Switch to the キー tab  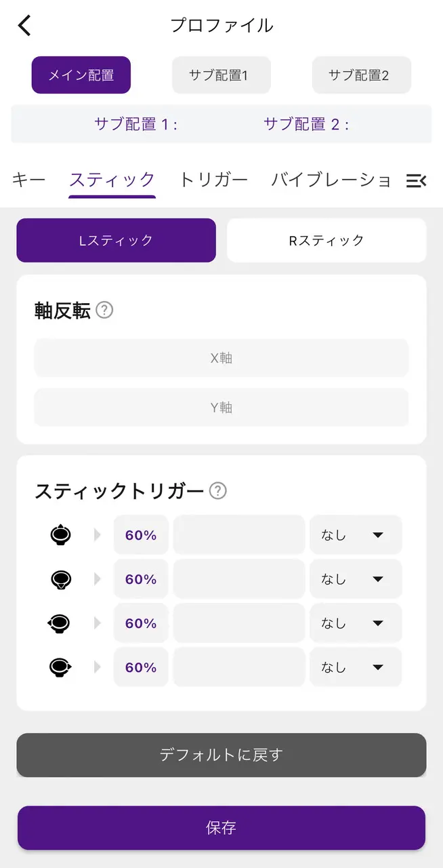coord(29,180)
